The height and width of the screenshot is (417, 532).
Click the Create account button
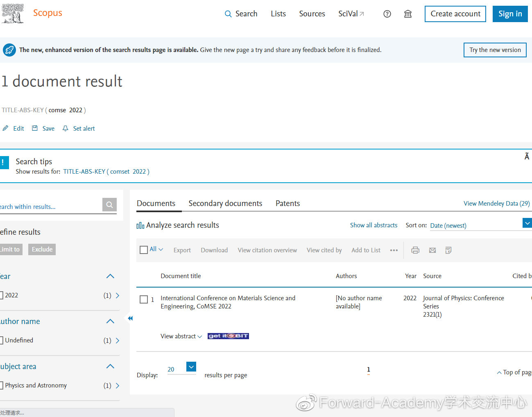point(455,14)
